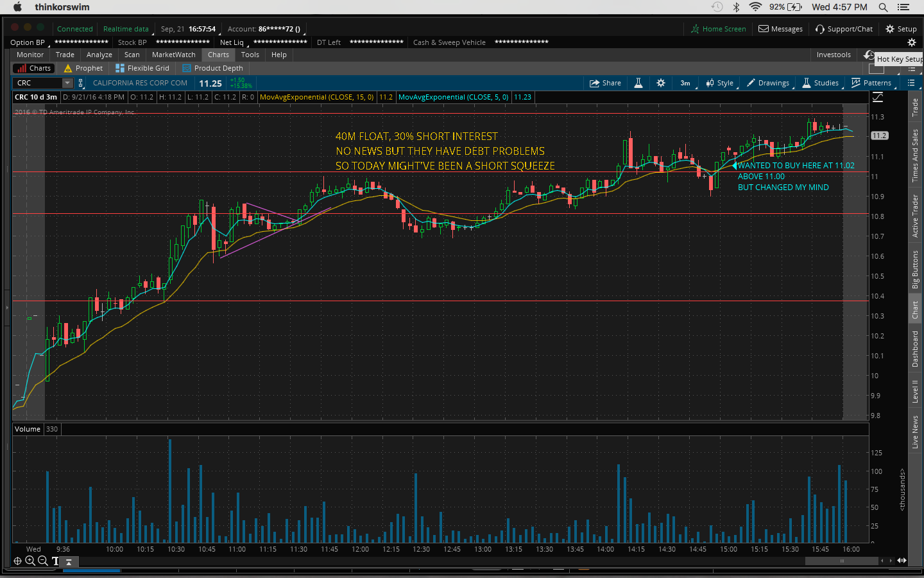Screen dimensions: 924x578
Task: Click the chart toolbar list menu icon
Action: [x=911, y=83]
